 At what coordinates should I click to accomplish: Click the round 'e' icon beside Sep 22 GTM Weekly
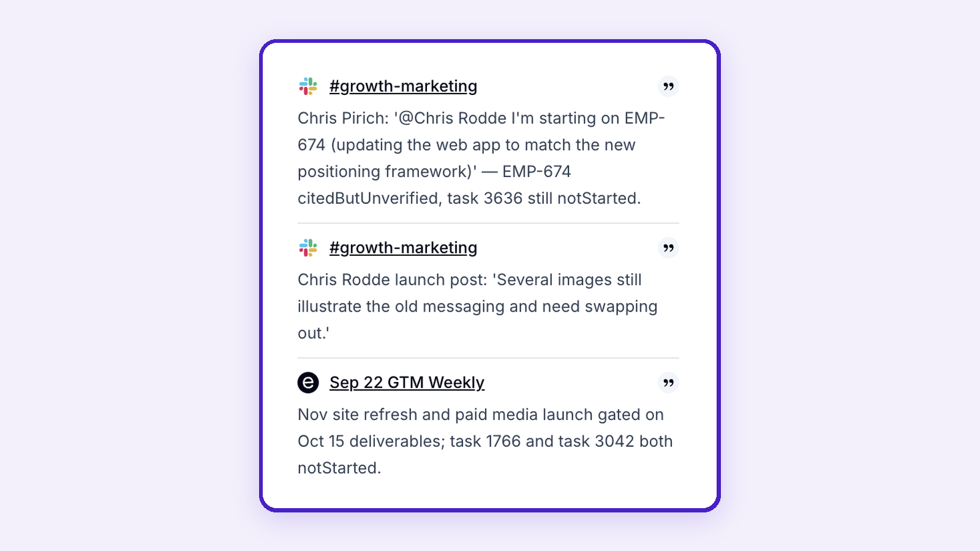308,383
